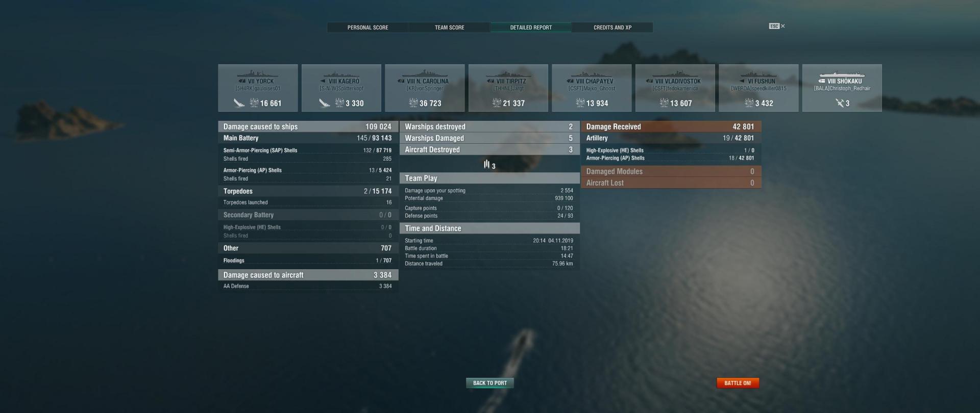This screenshot has height=413, width=980.
Task: Open the Team Score tab
Action: tap(449, 28)
